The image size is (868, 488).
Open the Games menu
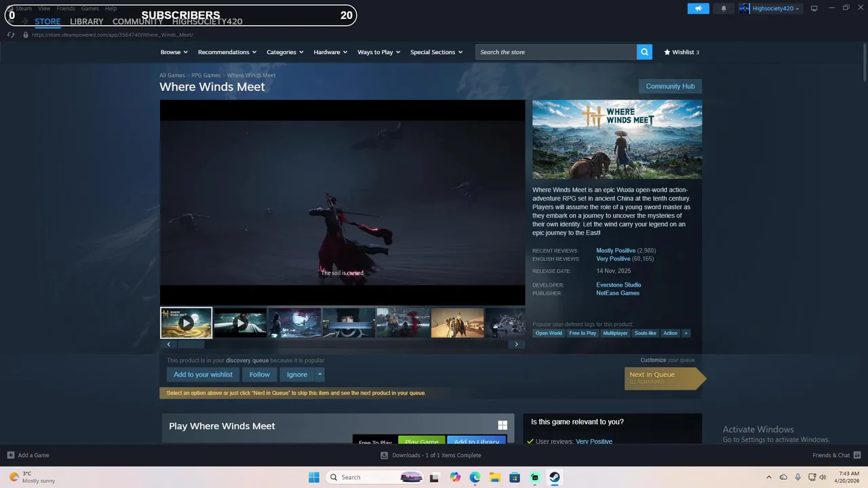[90, 8]
